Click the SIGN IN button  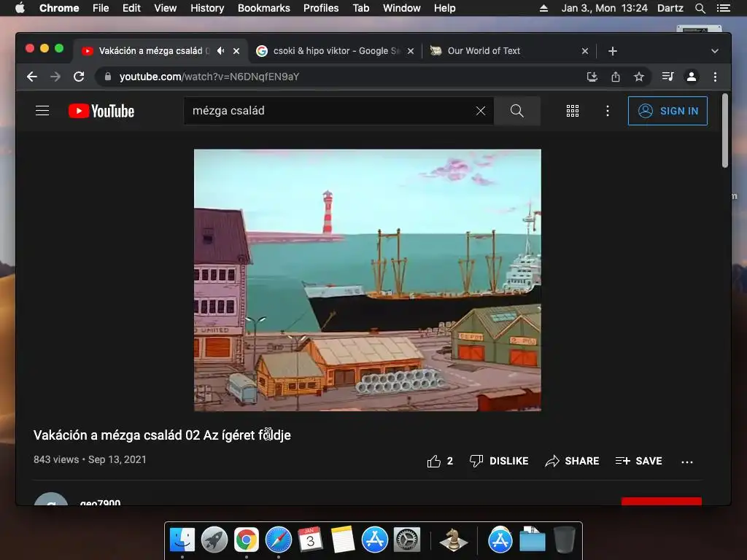pyautogui.click(x=667, y=111)
